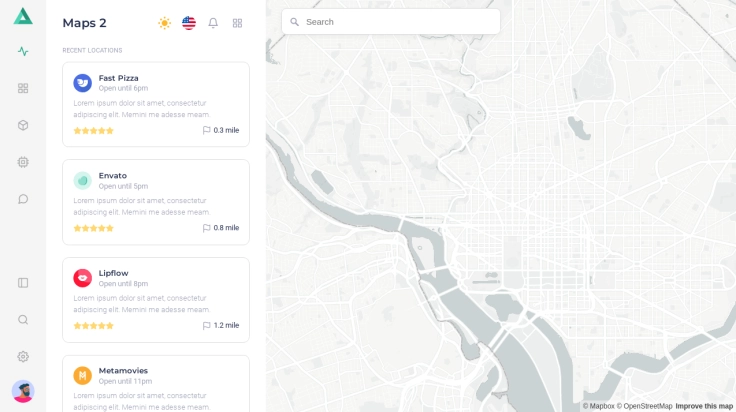736x412 pixels.
Task: Click the Improve this map link
Action: 704,406
